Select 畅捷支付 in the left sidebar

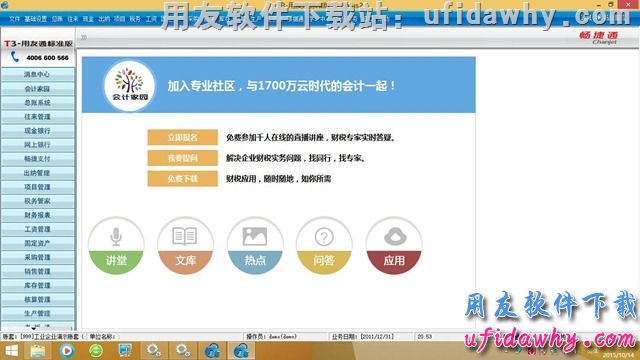(x=38, y=159)
